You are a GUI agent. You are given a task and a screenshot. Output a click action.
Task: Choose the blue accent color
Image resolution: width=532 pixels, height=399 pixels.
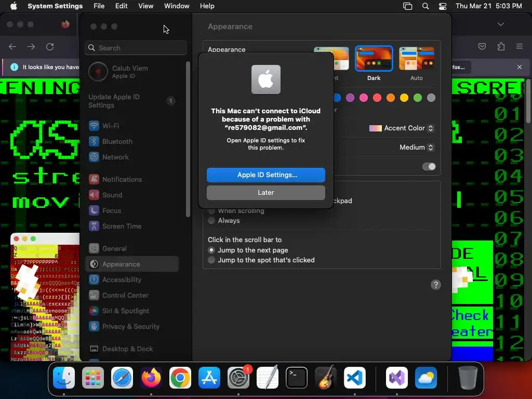[337, 98]
